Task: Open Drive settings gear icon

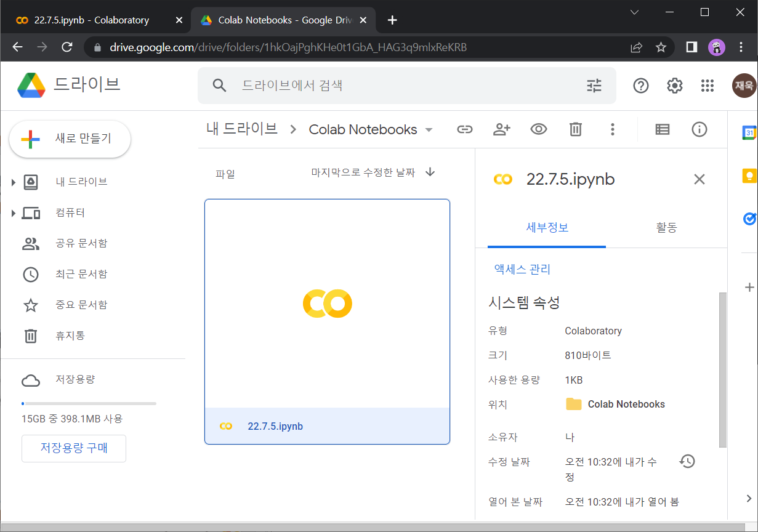Action: point(675,86)
